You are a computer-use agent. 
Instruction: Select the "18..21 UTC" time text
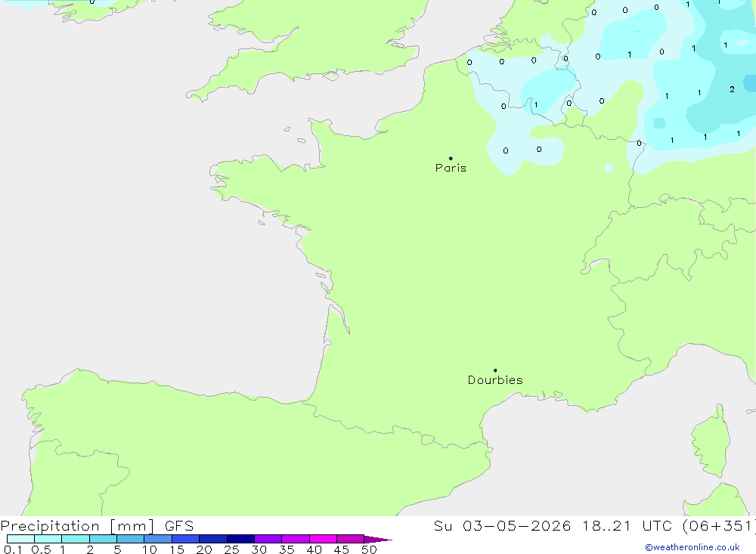(626, 526)
